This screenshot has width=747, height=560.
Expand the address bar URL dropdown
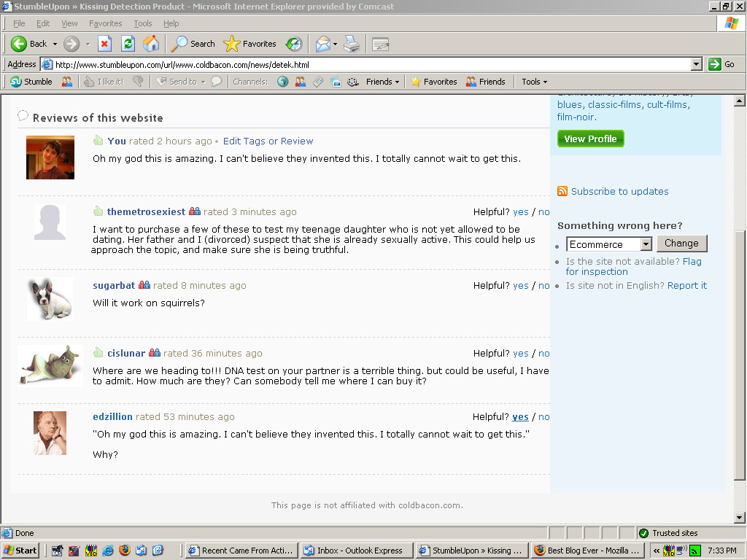pos(697,64)
